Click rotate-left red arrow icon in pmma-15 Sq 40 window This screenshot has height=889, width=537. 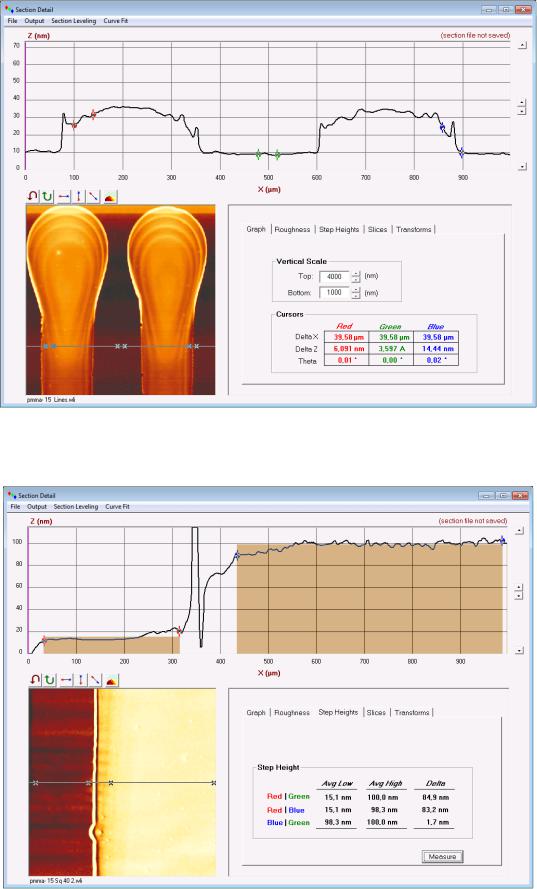click(35, 680)
